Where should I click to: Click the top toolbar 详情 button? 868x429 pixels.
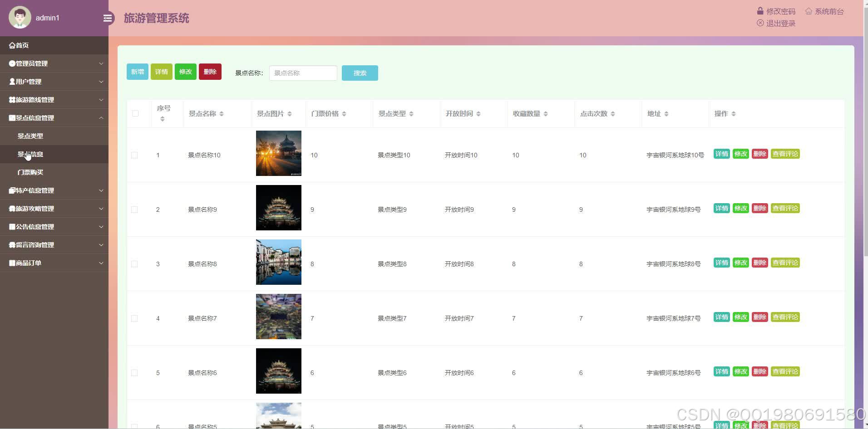click(162, 72)
